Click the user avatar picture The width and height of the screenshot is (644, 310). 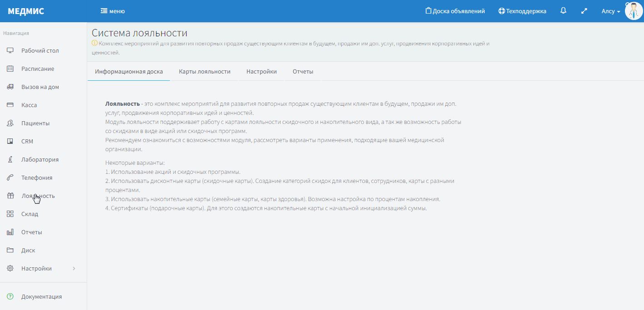point(634,11)
